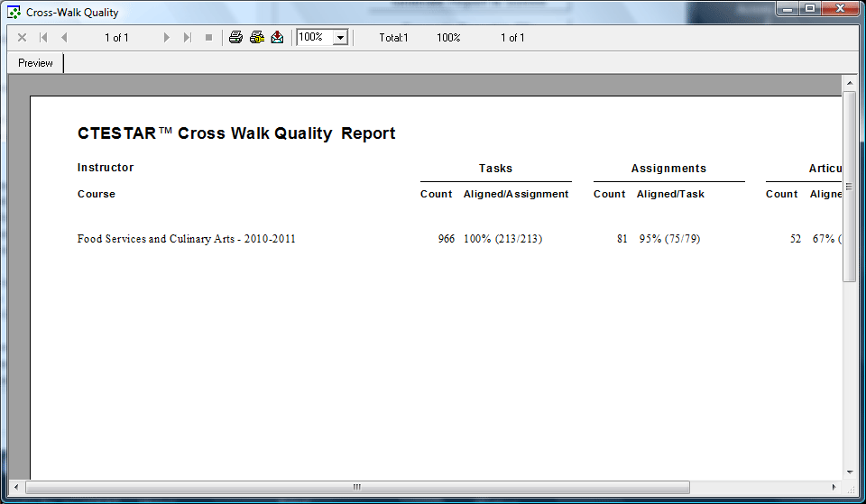Click the Cross-Walk Quality window title icon
Screen dimensions: 866x504
[14, 13]
